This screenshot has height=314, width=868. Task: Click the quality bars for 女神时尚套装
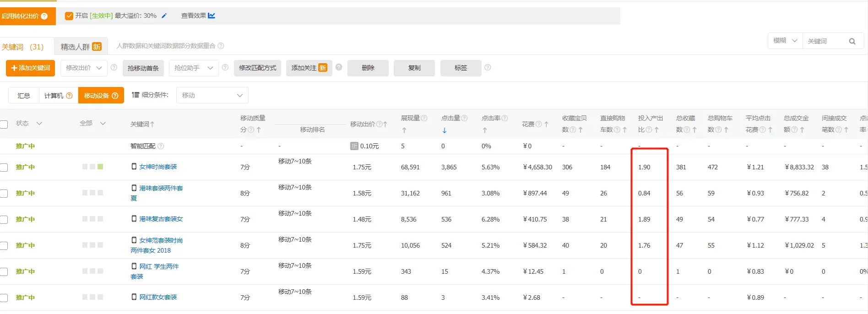(x=93, y=167)
